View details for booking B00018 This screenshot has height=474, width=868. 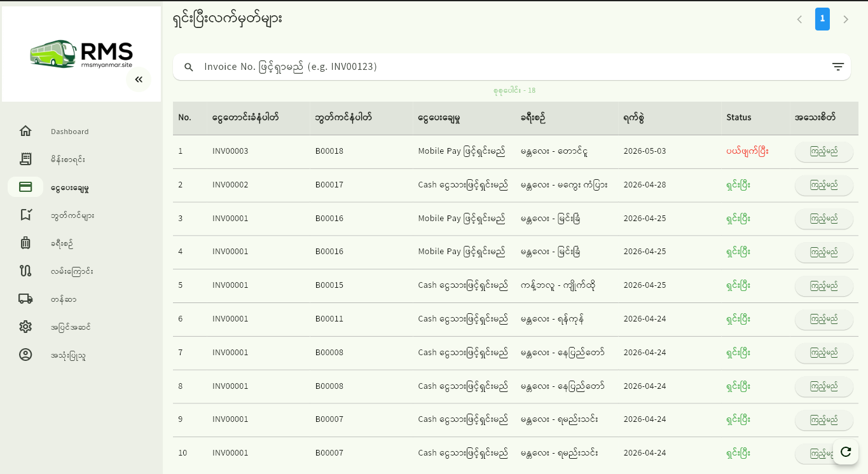tap(823, 151)
